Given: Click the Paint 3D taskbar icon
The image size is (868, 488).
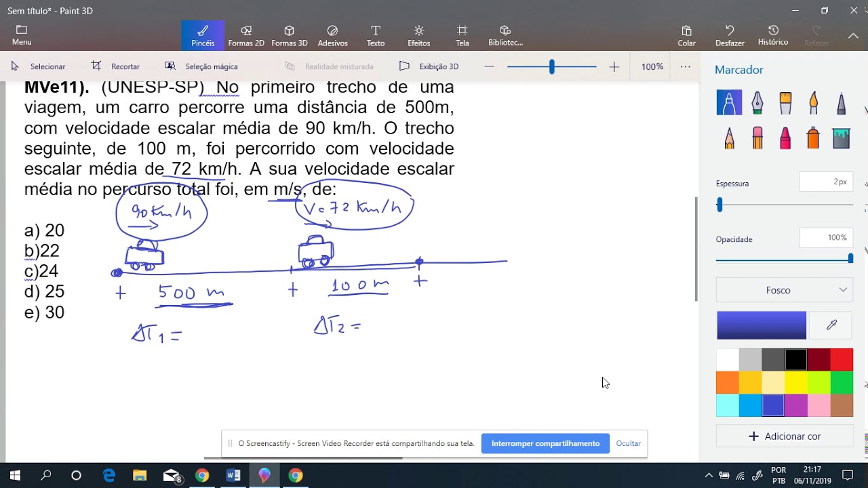Looking at the screenshot, I should (264, 476).
